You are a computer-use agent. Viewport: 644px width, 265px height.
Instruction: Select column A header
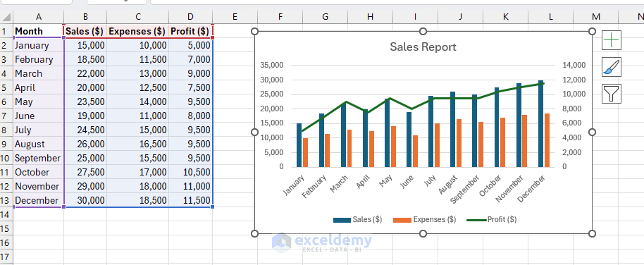coord(39,16)
